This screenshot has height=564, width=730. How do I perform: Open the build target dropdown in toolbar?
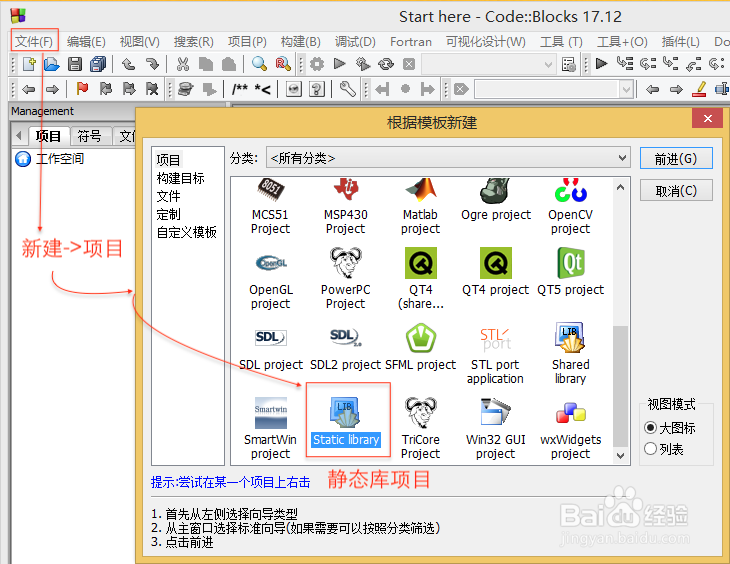pos(489,64)
